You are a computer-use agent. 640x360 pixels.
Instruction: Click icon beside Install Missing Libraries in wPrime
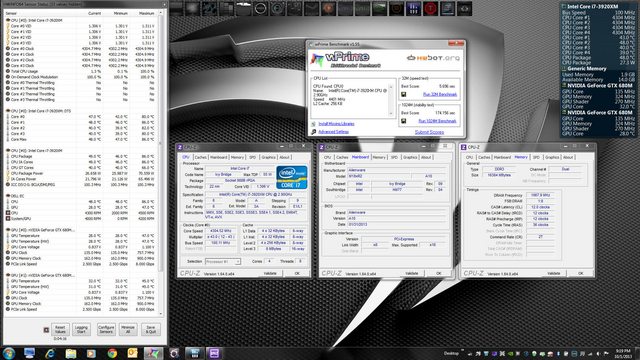click(x=313, y=124)
